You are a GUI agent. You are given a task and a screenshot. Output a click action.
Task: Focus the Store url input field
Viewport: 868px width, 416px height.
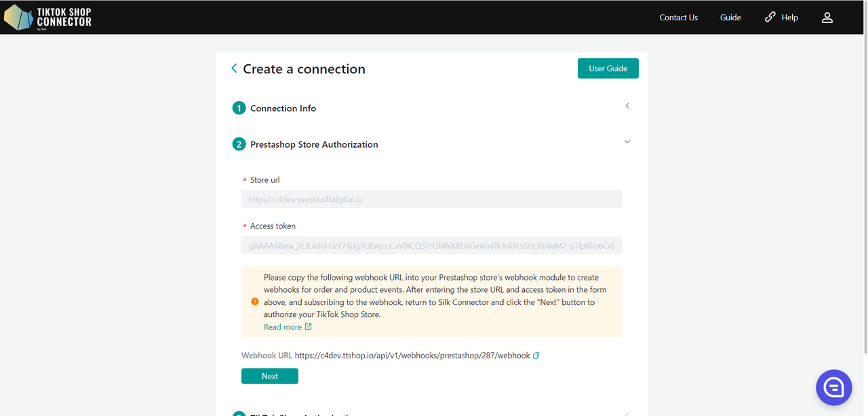[431, 199]
